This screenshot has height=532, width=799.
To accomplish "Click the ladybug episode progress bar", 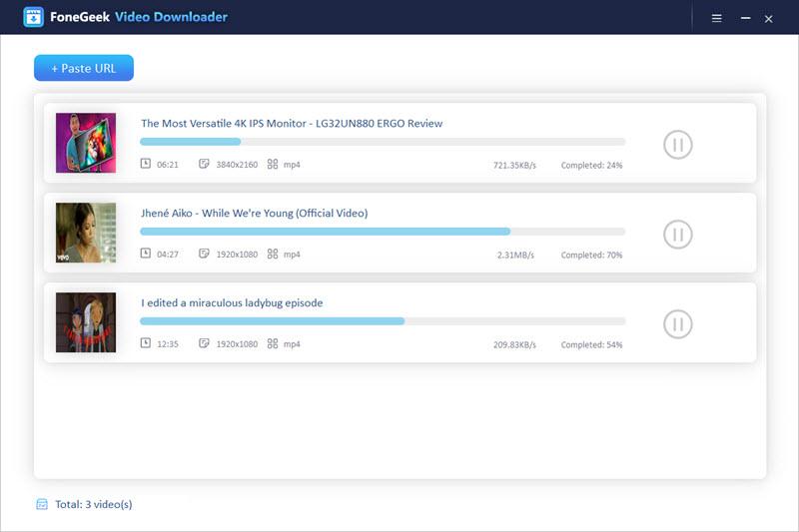I will click(383, 321).
